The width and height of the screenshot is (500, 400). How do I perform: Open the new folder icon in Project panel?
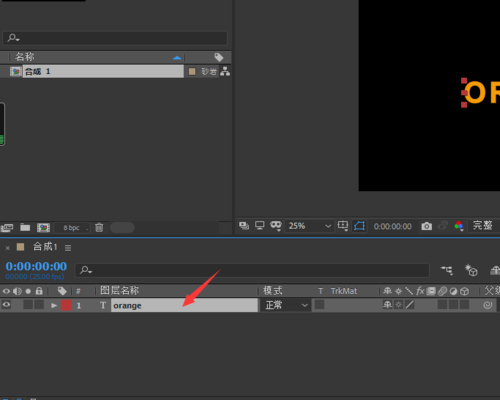point(25,228)
